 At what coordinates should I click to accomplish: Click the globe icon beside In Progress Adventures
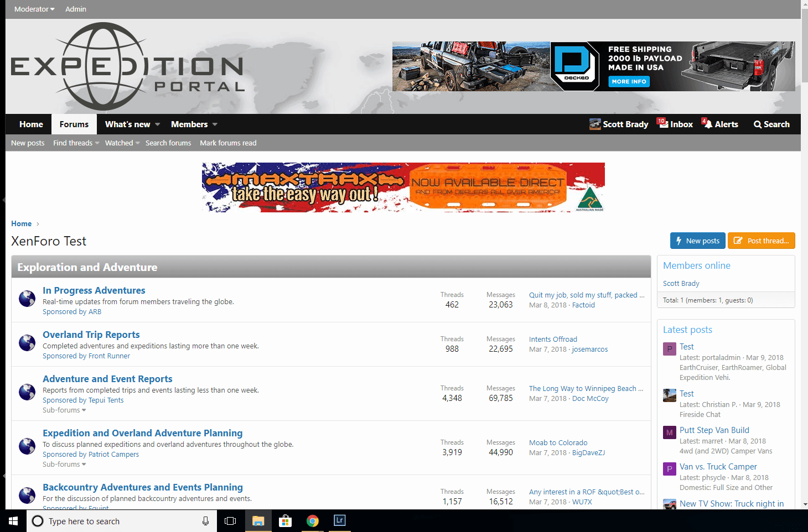tap(27, 299)
